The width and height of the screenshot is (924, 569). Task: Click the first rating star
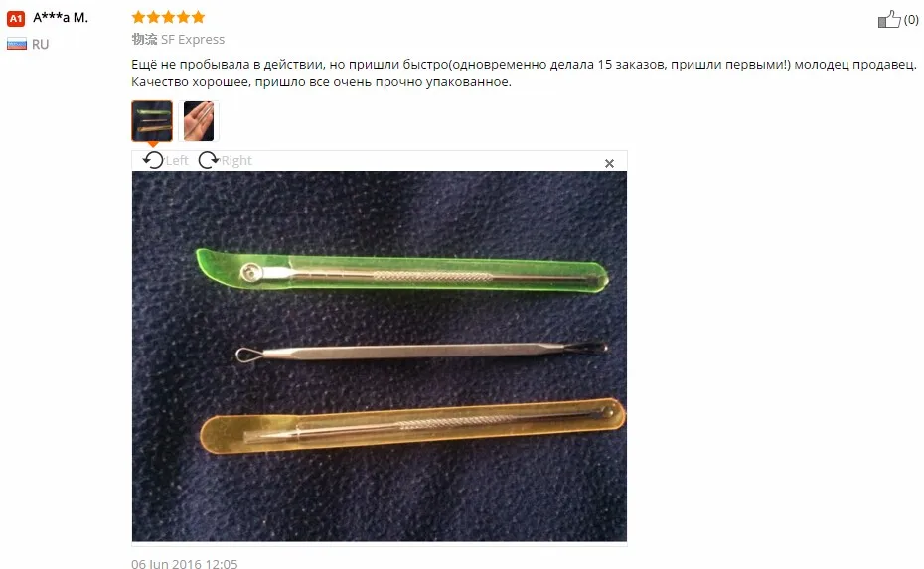pos(138,17)
